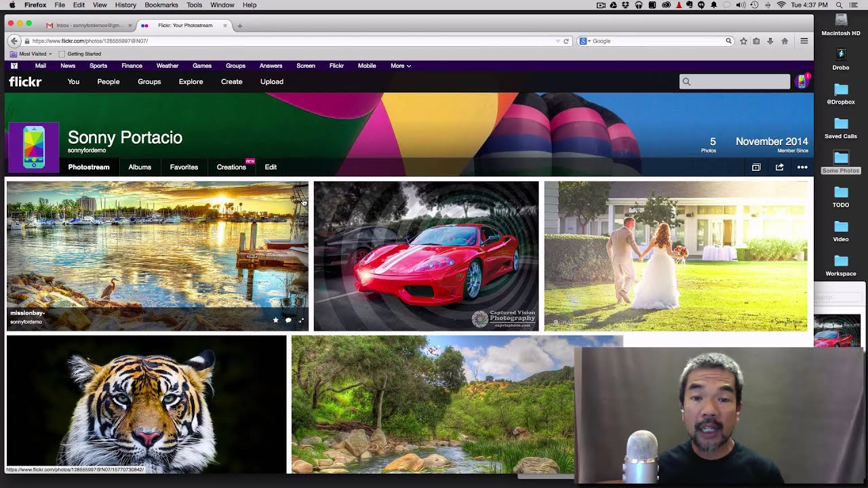Click People in Flickr navigation
This screenshot has width=868, height=488.
pyautogui.click(x=108, y=82)
